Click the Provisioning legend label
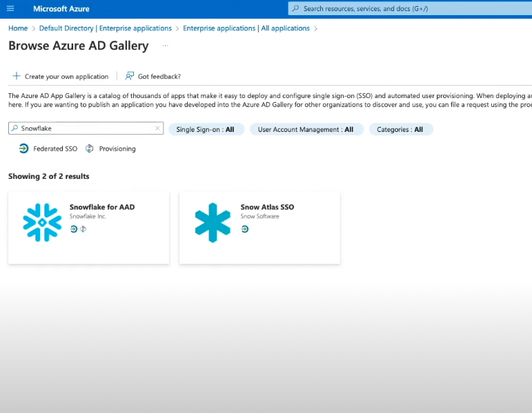The image size is (532, 413). pyautogui.click(x=117, y=148)
